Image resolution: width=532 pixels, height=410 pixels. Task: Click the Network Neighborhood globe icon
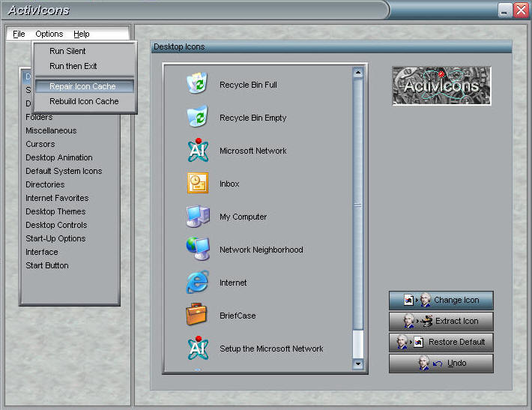[x=198, y=248]
